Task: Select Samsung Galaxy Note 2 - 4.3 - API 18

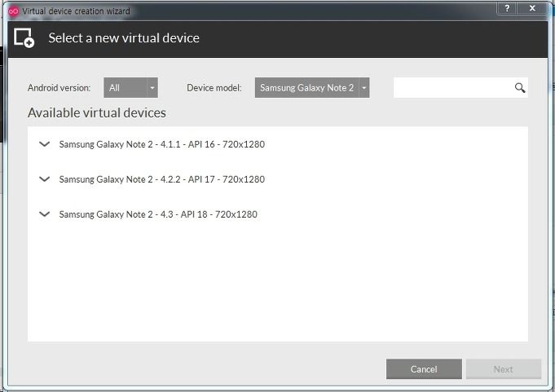Action: point(158,214)
